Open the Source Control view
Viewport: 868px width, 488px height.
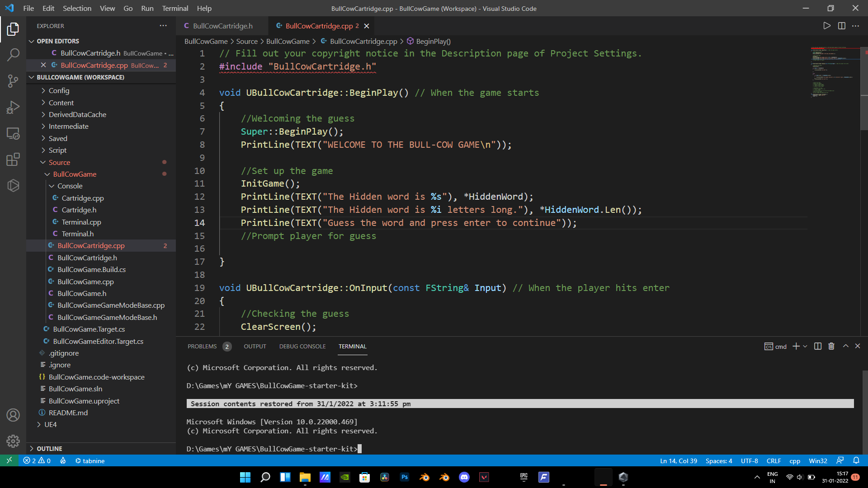(x=13, y=81)
